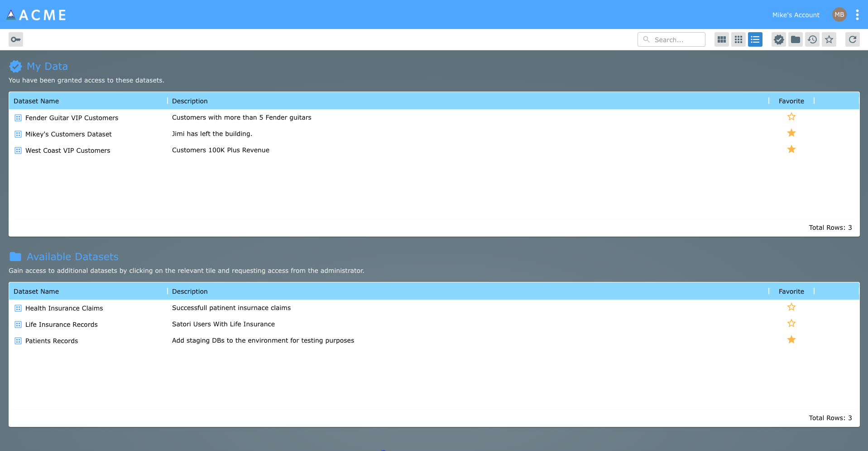Click 'Customers 100K Plus Revenue' description
868x451 pixels.
[221, 150]
